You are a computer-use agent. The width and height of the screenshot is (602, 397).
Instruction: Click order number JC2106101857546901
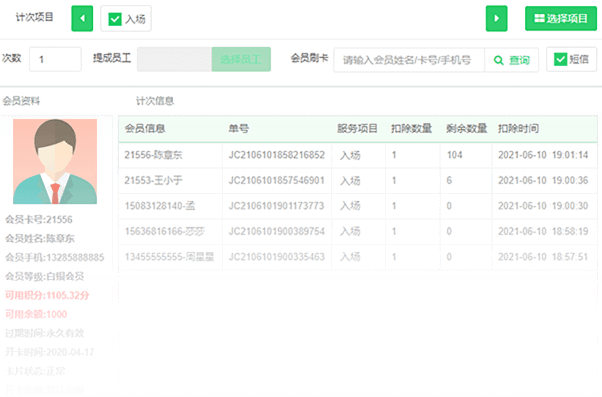tap(276, 180)
